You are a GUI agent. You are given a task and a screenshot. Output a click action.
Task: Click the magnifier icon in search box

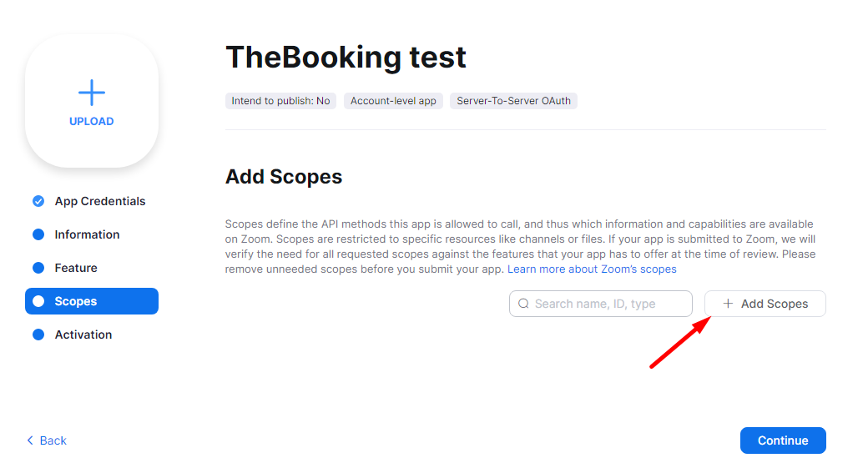(524, 304)
